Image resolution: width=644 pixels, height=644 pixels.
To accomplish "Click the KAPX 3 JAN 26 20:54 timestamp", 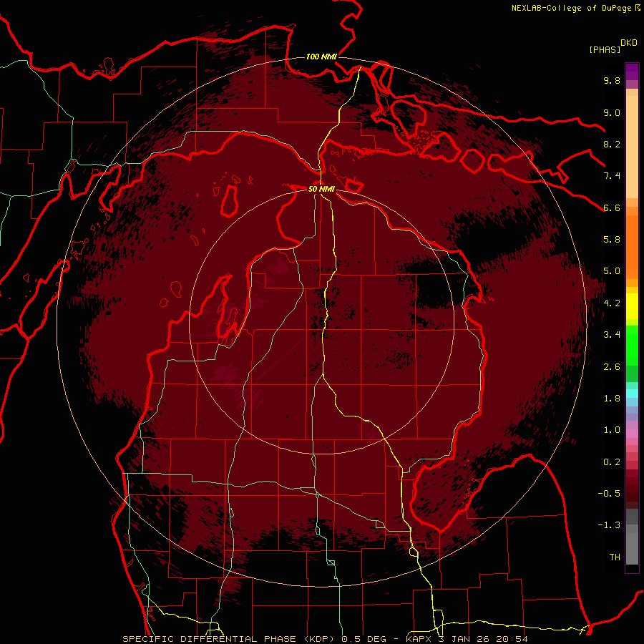I will [x=467, y=639].
